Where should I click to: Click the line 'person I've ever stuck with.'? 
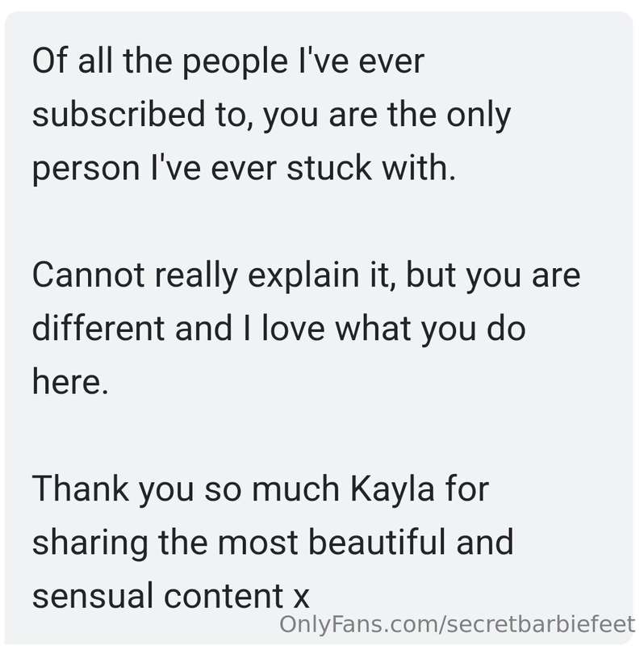[x=245, y=169]
